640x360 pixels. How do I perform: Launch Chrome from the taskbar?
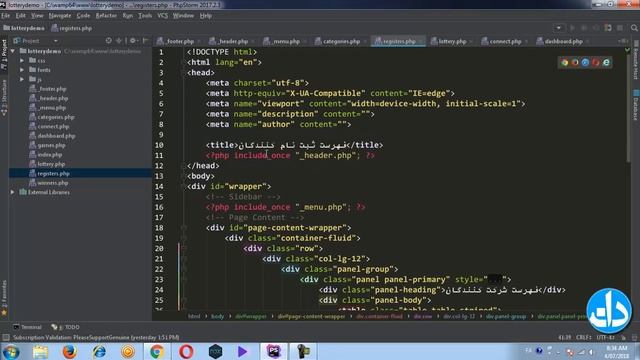[x=157, y=351]
